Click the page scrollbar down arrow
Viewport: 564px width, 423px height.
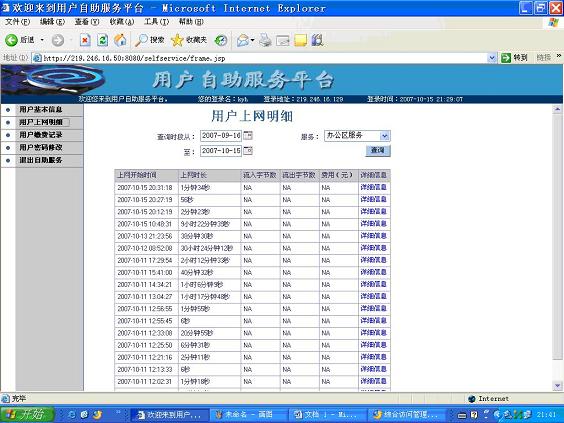click(x=557, y=385)
